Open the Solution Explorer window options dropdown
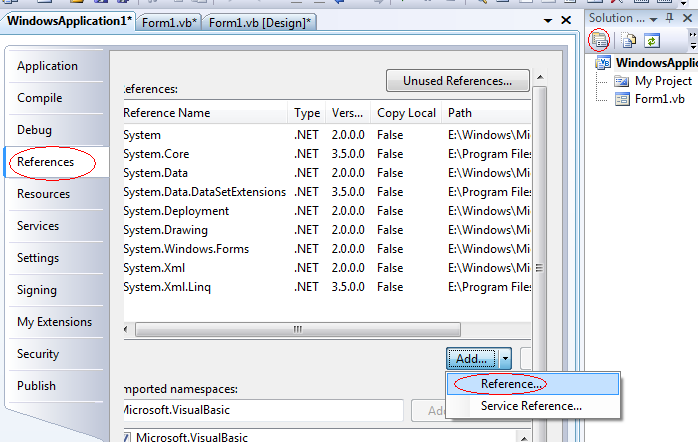698x442 pixels. point(654,18)
